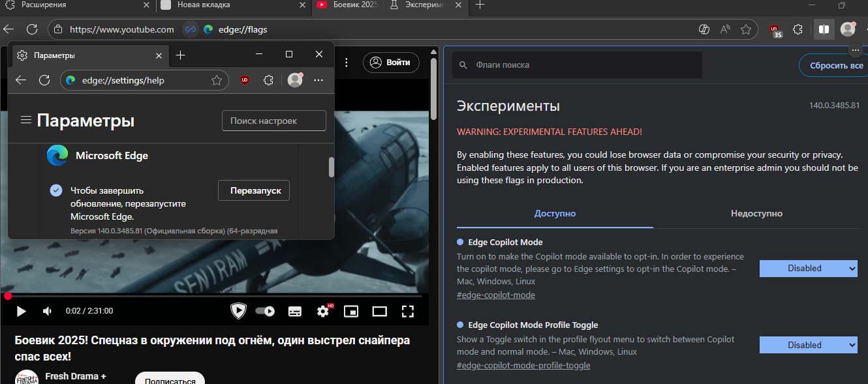The image size is (868, 384).
Task: Open the Параметры hamburger menu
Action: tap(26, 120)
